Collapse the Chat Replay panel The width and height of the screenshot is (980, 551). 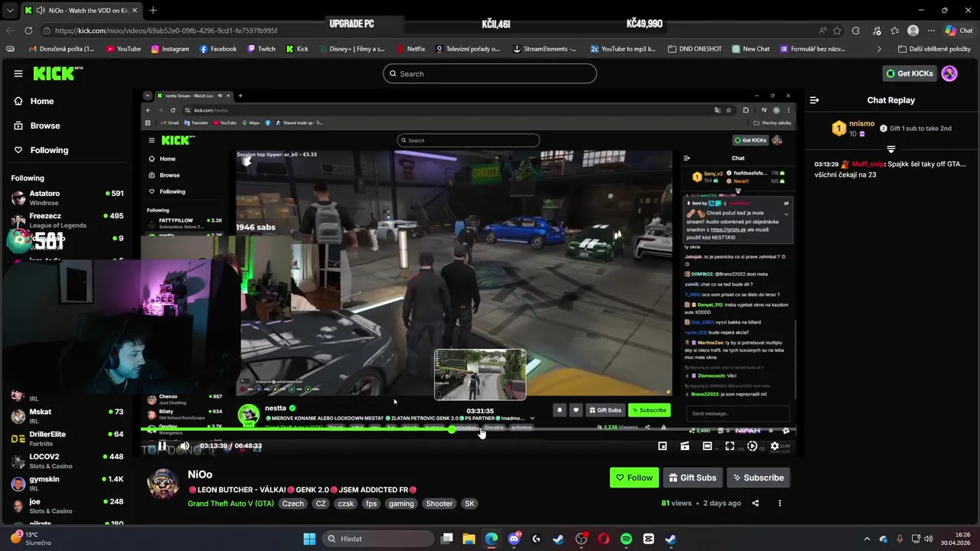pyautogui.click(x=815, y=100)
